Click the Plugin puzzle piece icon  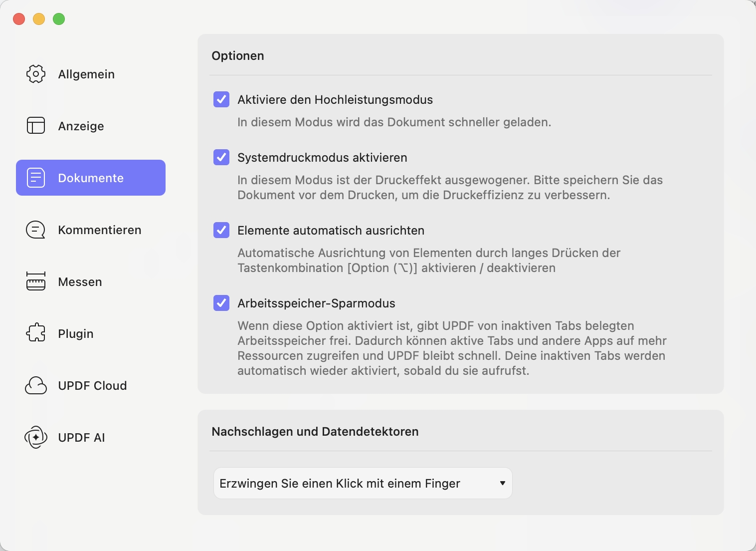[36, 333]
